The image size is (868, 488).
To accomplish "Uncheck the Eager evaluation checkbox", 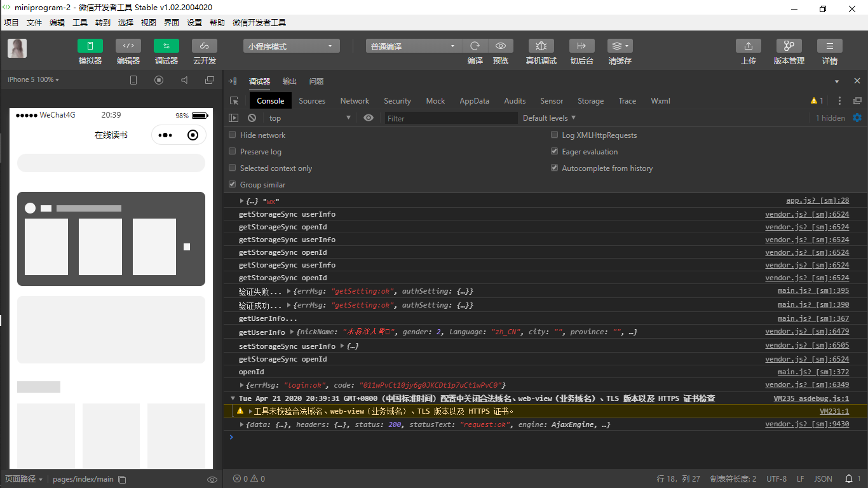I will (554, 152).
